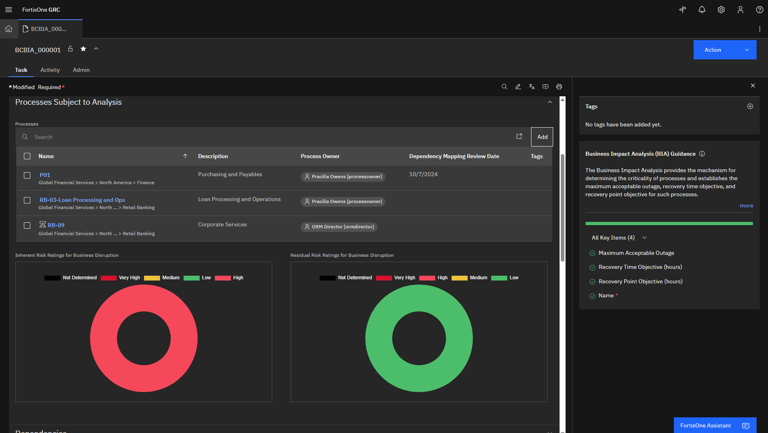Click the Recovery Point Objective (hours) item
The width and height of the screenshot is (768, 433).
(x=640, y=282)
